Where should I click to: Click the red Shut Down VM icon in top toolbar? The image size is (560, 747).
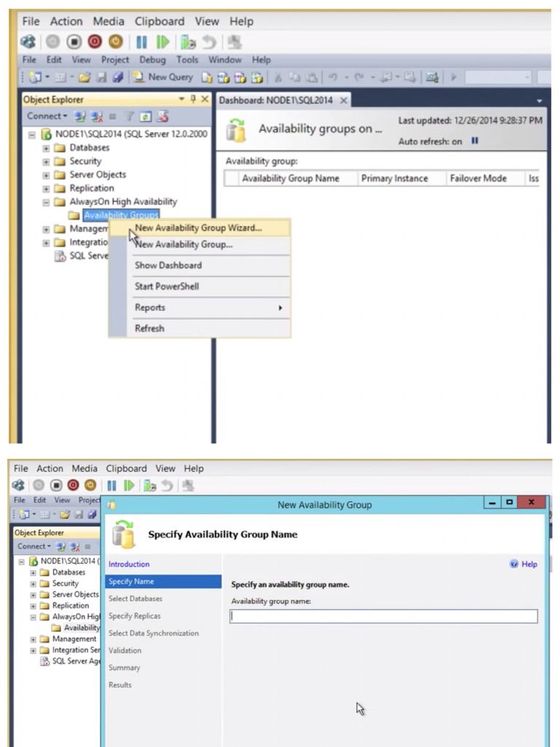(95, 42)
